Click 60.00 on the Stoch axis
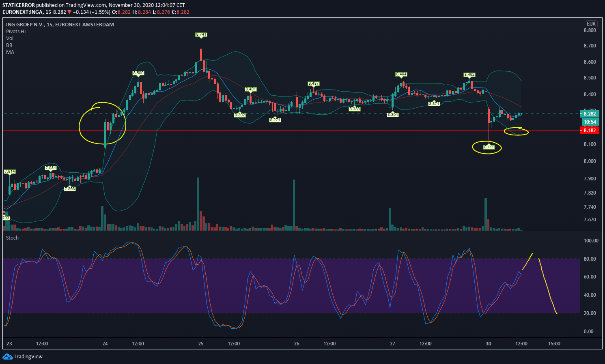This screenshot has height=364, width=605. (590, 277)
